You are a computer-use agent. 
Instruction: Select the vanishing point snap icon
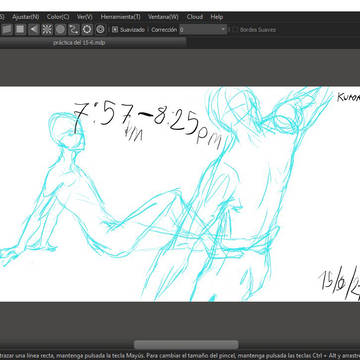click(x=33, y=29)
